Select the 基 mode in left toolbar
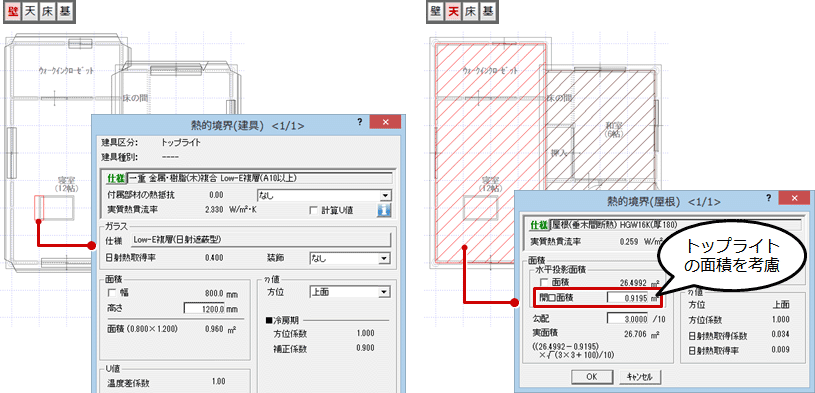 (64, 11)
